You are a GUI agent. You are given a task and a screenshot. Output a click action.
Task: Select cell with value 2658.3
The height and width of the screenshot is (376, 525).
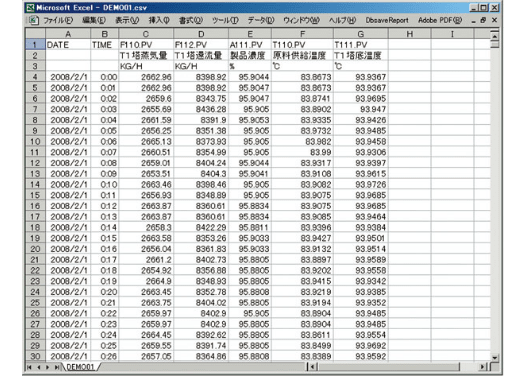tap(146, 227)
